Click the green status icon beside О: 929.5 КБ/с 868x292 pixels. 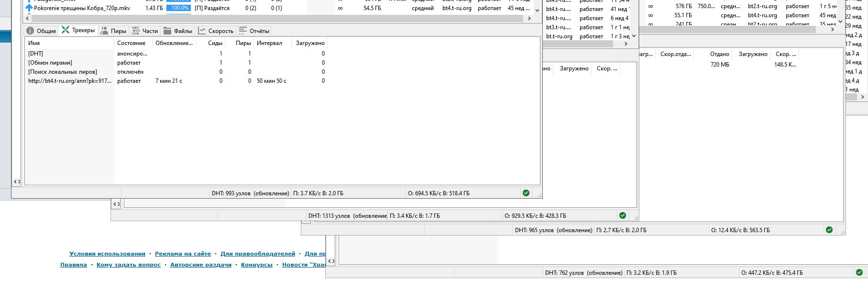click(x=622, y=215)
